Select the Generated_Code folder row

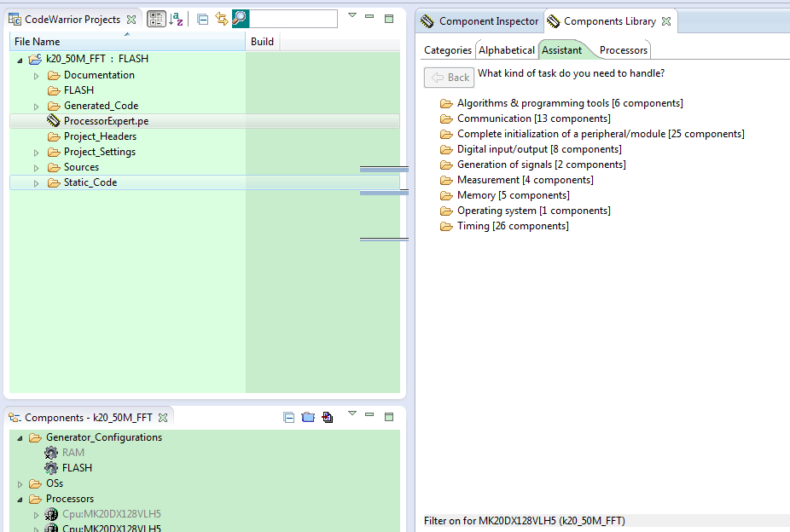pyautogui.click(x=101, y=106)
